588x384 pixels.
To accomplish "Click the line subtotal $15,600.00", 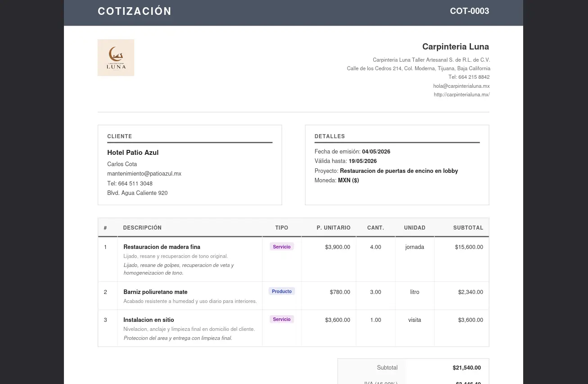I will tap(469, 247).
